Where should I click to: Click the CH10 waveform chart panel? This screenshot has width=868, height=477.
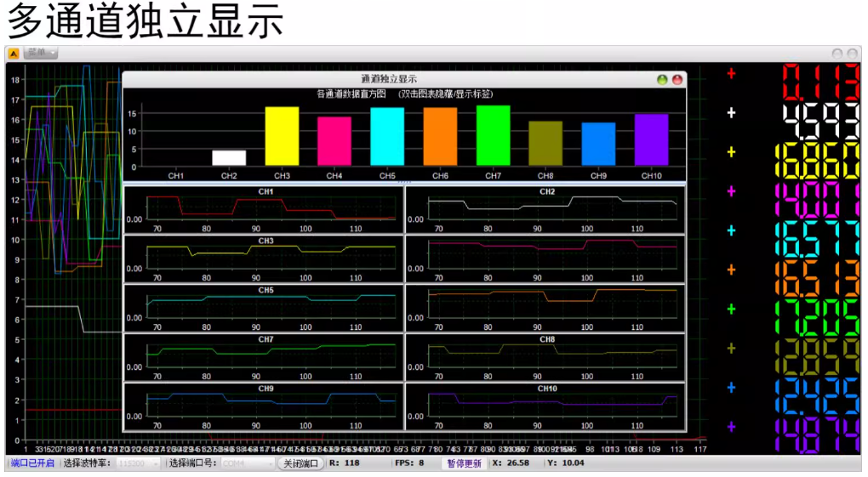(545, 406)
